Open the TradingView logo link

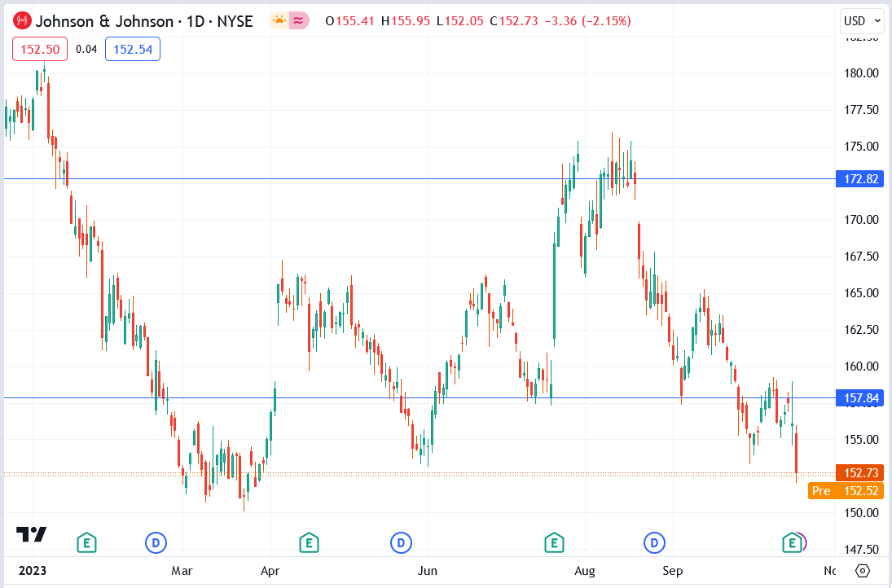pos(31,534)
